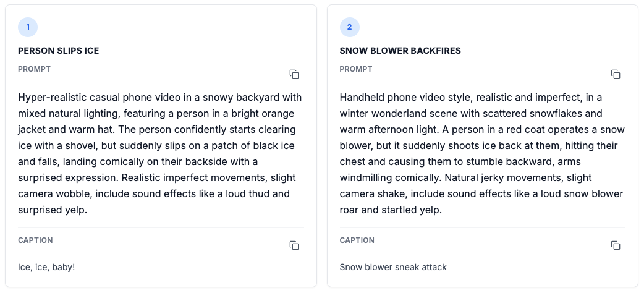Click the number 1 badge
Image resolution: width=644 pixels, height=293 pixels.
(x=28, y=27)
